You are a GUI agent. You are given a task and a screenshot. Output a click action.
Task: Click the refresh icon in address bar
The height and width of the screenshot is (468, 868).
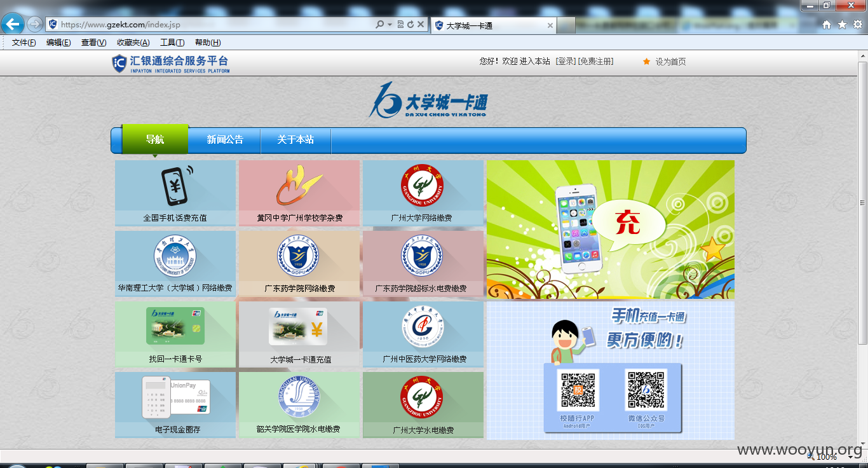[410, 25]
